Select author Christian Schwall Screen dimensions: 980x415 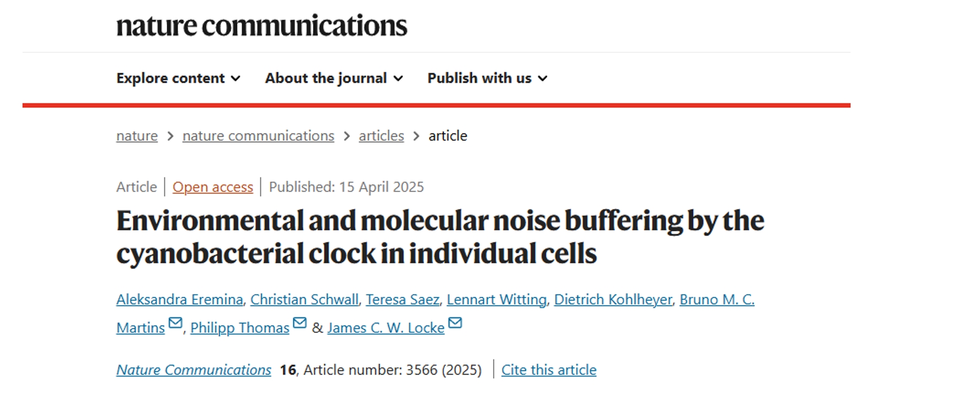coord(304,299)
